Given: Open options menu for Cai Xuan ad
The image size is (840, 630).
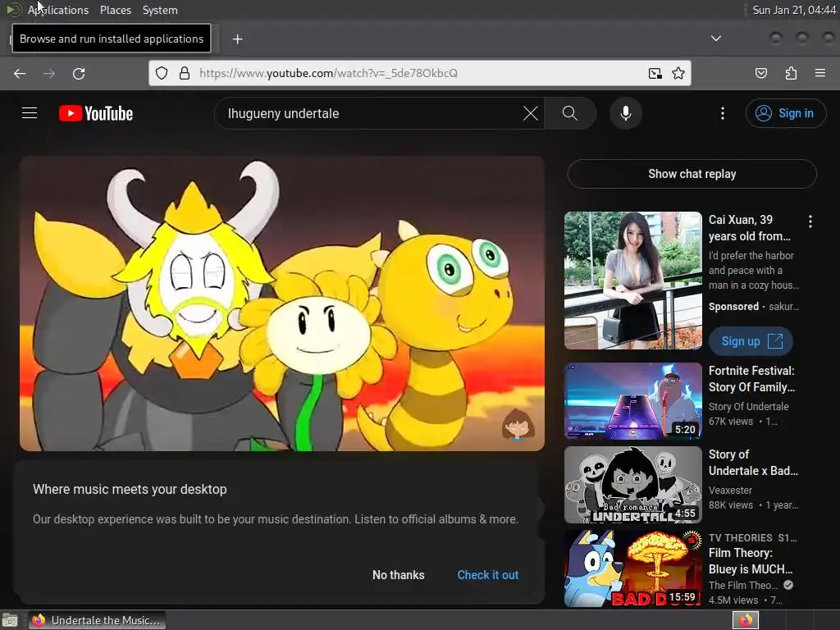Looking at the screenshot, I should point(810,221).
